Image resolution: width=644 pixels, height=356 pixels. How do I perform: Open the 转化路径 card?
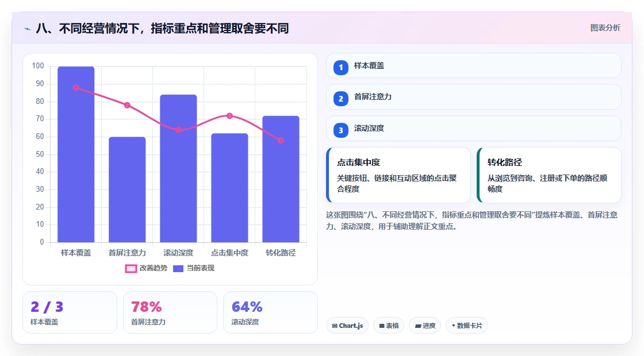coord(549,175)
